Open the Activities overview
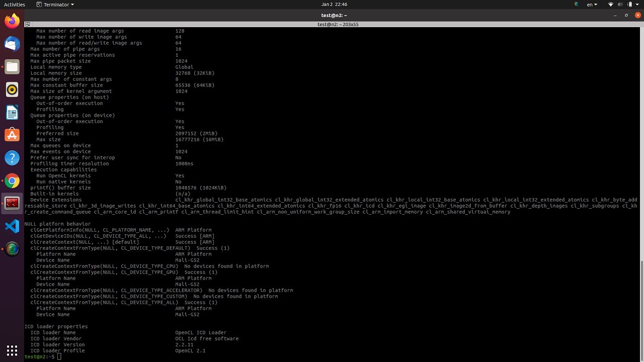 click(x=15, y=5)
